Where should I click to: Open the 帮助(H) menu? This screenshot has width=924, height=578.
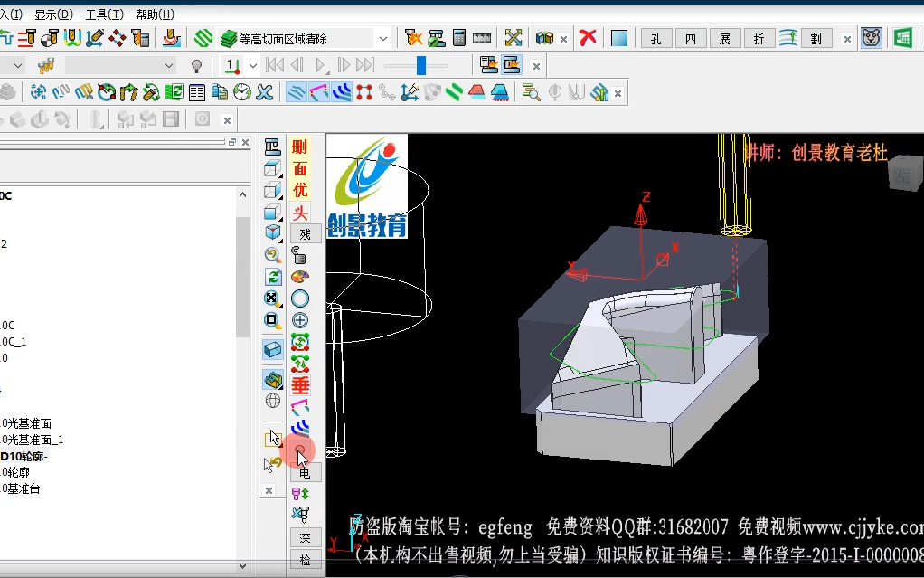[155, 14]
